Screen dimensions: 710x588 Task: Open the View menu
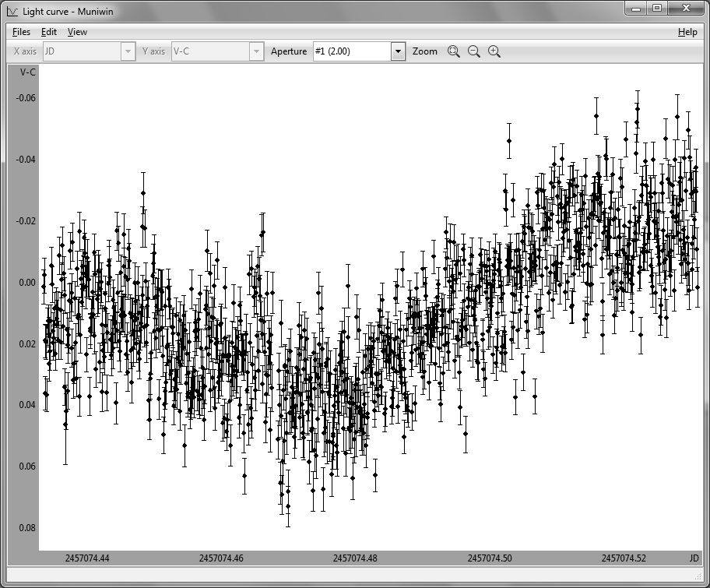tap(77, 32)
